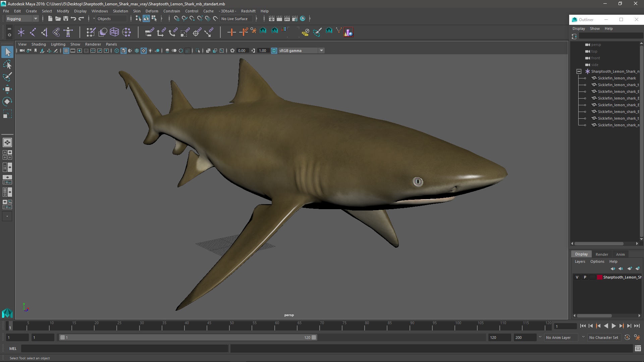Open the Script Editor icon
Viewport: 644px width, 362px height.
pos(638,349)
